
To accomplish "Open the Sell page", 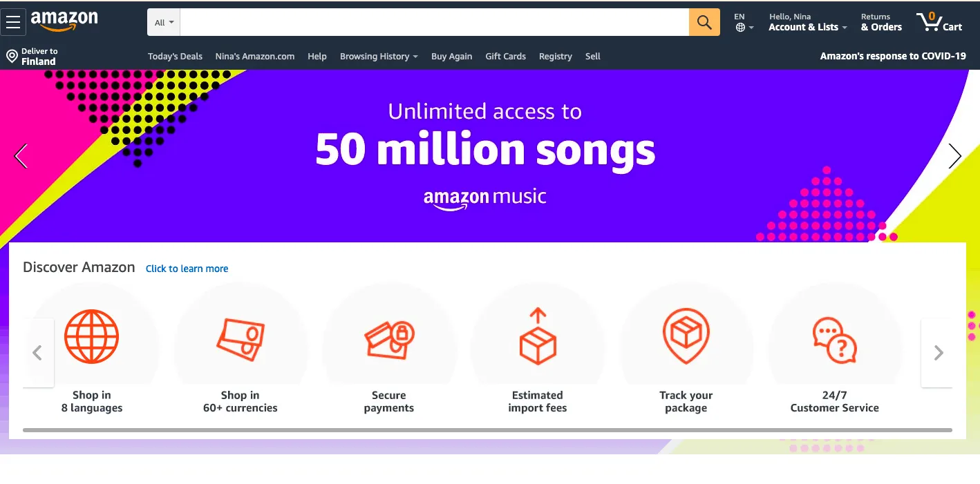I will (x=593, y=57).
